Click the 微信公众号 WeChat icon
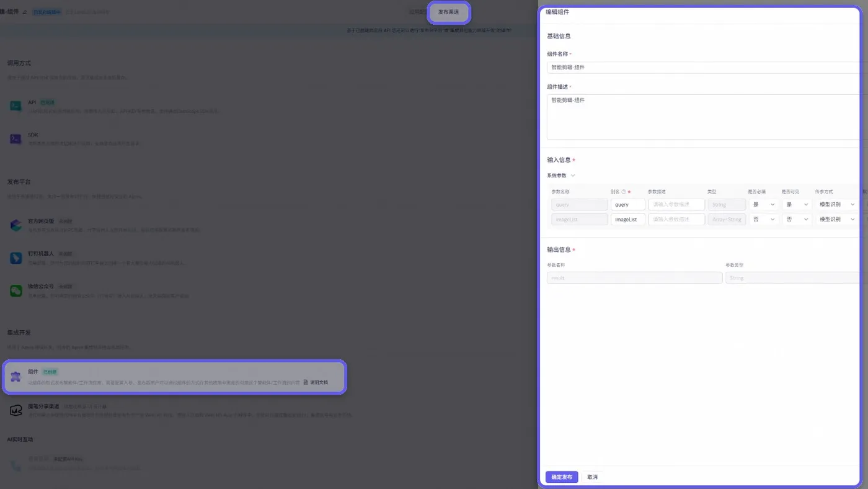Screen dimensions: 868x489 [x=15, y=290]
